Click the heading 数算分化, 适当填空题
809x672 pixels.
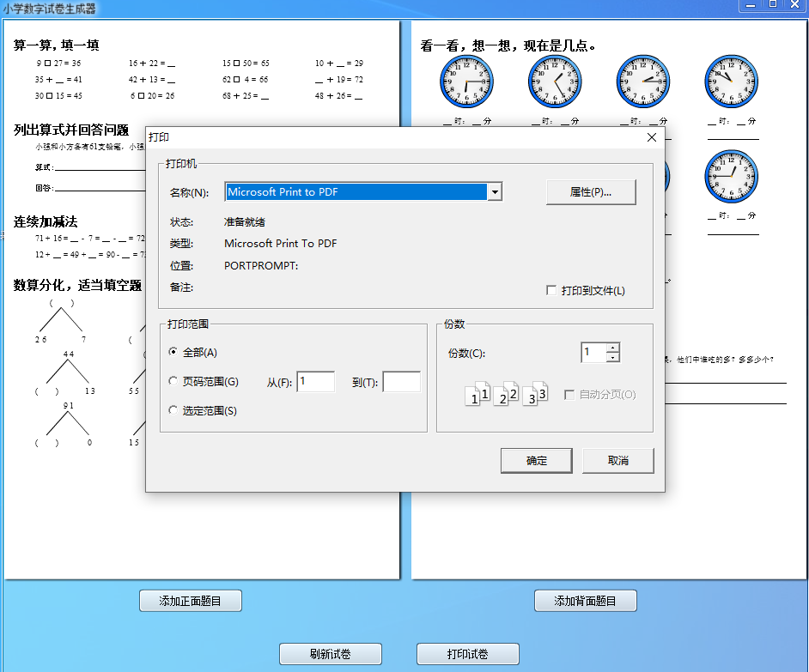coord(77,285)
